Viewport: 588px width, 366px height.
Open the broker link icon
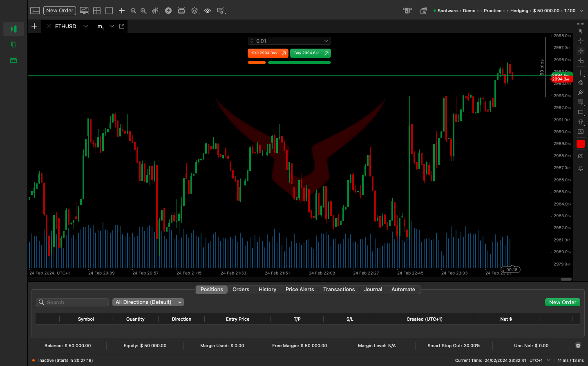(407, 11)
